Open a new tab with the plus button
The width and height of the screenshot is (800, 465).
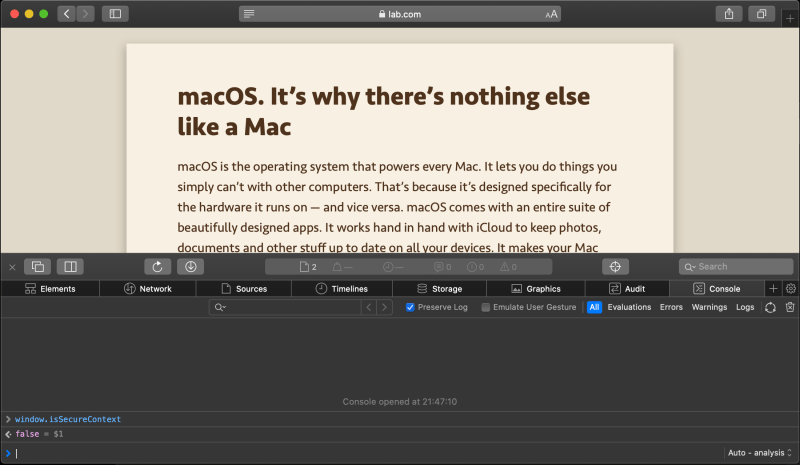[790, 19]
